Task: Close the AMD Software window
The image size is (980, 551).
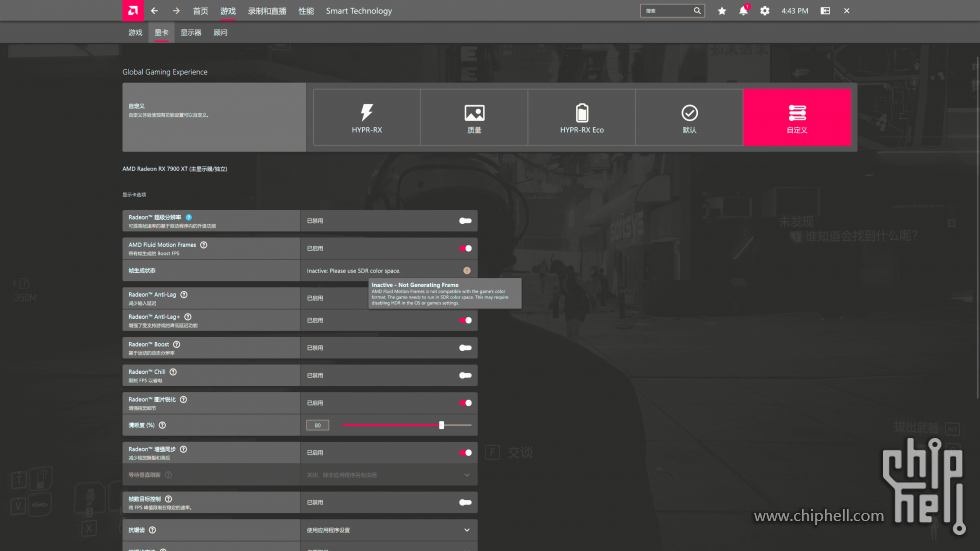Action: pos(846,11)
